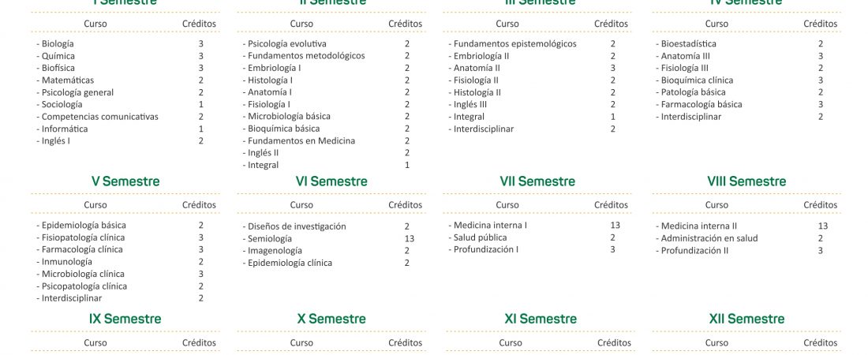The height and width of the screenshot is (355, 868).
Task: Select the Bioestadística course
Action: click(686, 43)
